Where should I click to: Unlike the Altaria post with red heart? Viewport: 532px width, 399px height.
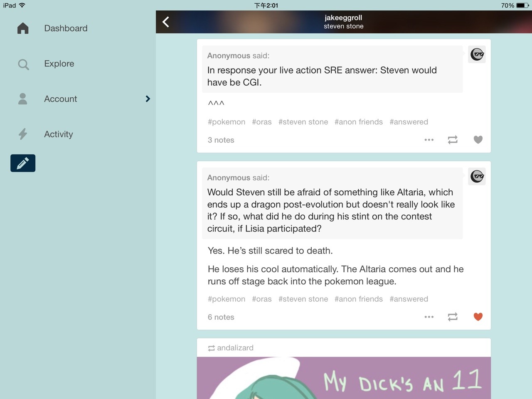tap(478, 317)
